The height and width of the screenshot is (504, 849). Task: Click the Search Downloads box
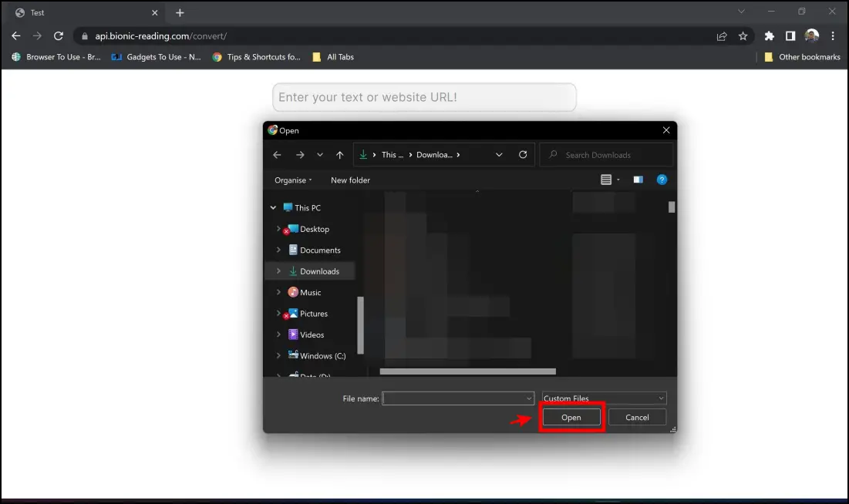[606, 155]
